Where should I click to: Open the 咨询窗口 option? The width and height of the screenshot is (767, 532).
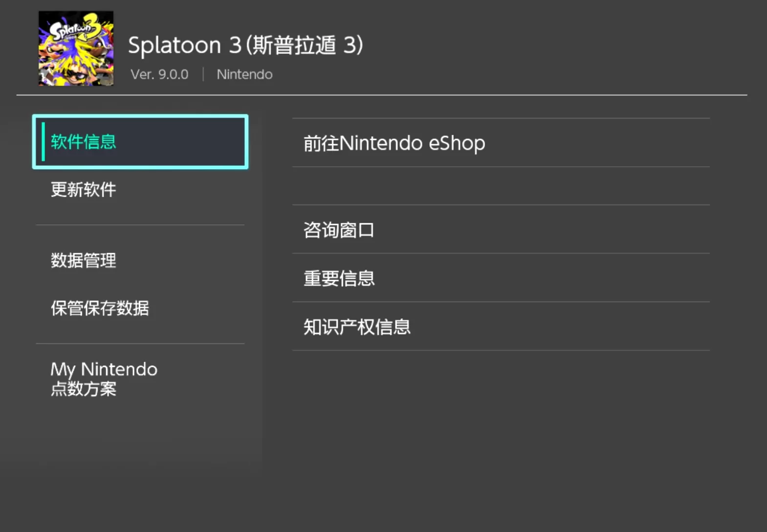pyautogui.click(x=339, y=230)
